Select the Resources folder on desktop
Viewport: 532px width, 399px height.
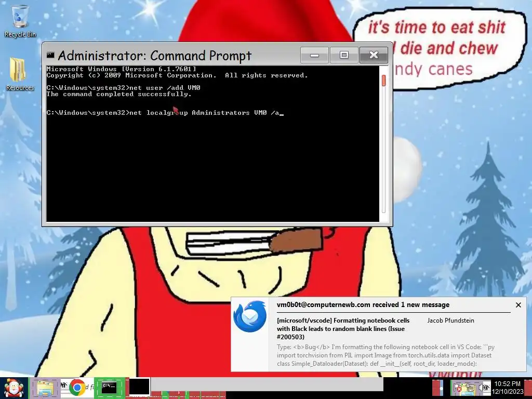pos(20,74)
